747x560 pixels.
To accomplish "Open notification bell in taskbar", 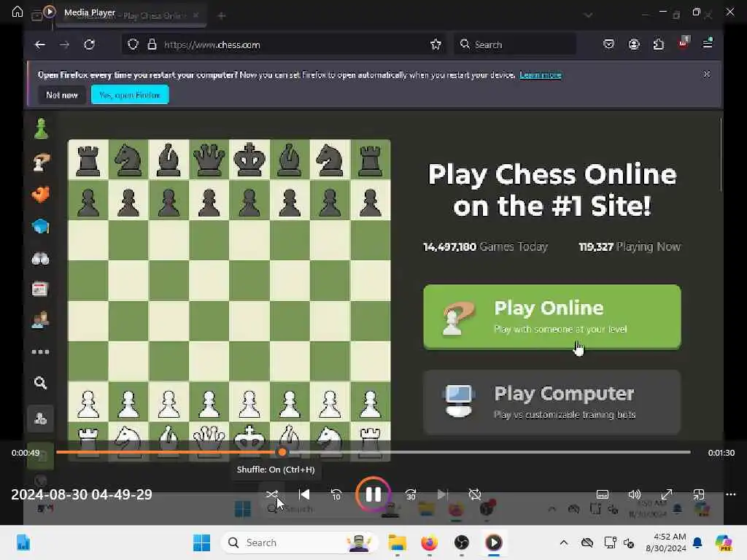I will point(697,542).
